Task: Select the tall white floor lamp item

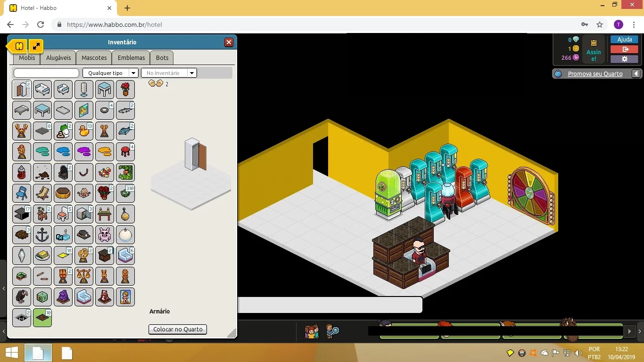Action: [x=84, y=90]
